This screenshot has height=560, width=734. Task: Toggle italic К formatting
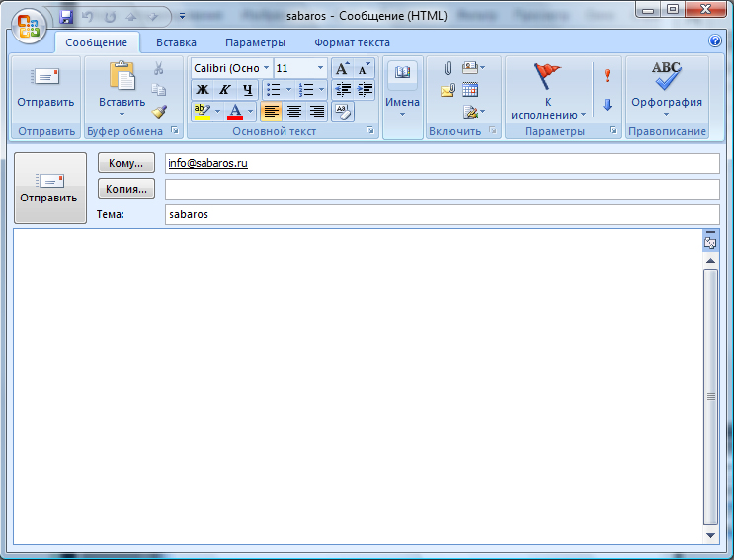pyautogui.click(x=224, y=89)
